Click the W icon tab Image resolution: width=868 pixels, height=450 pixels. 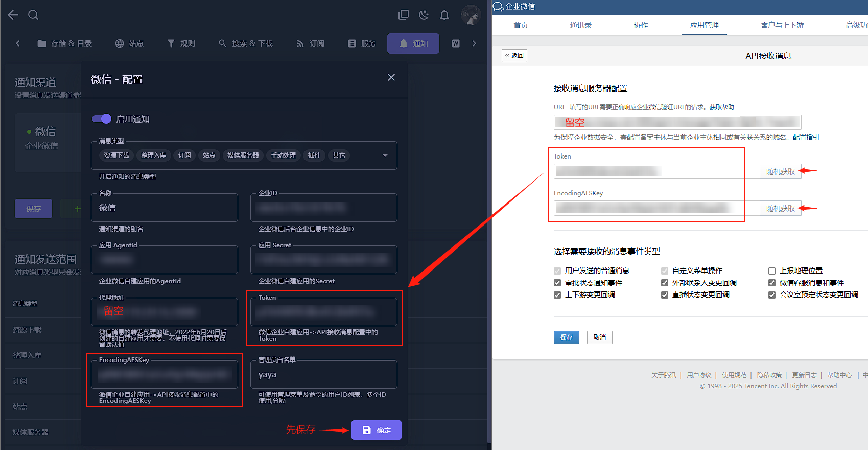click(456, 43)
